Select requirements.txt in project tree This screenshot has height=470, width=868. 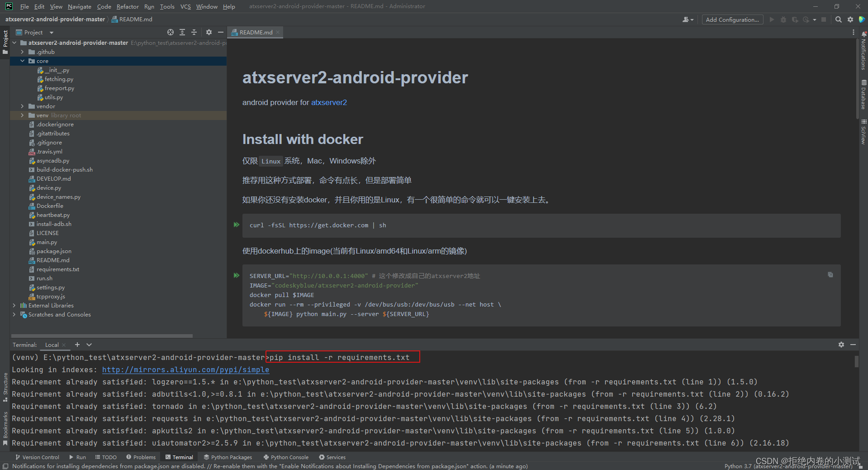point(58,269)
